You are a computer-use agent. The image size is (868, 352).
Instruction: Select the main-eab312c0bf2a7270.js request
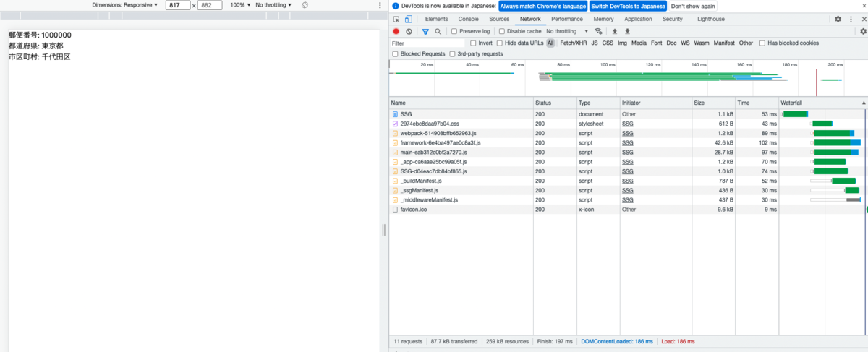click(628, 153)
